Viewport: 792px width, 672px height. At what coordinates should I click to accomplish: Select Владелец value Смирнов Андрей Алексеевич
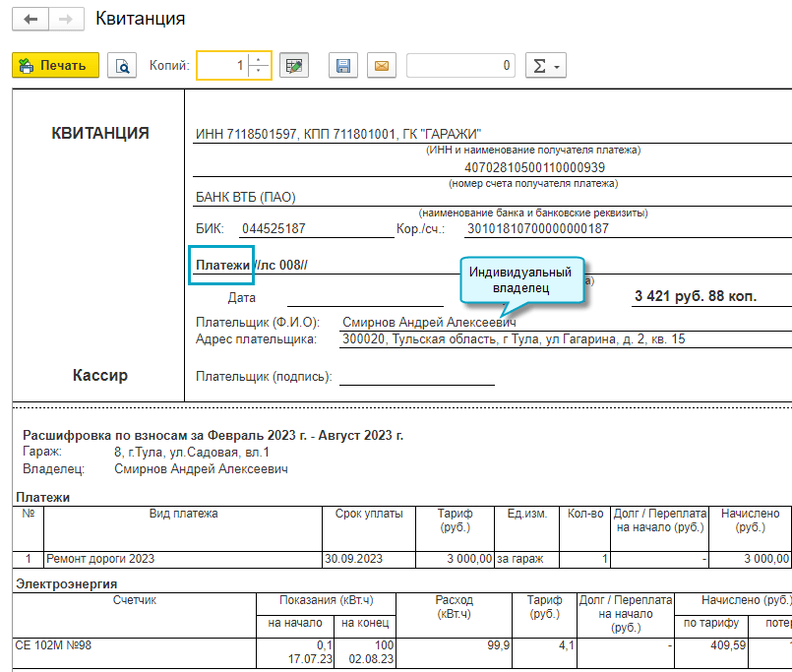click(x=201, y=469)
